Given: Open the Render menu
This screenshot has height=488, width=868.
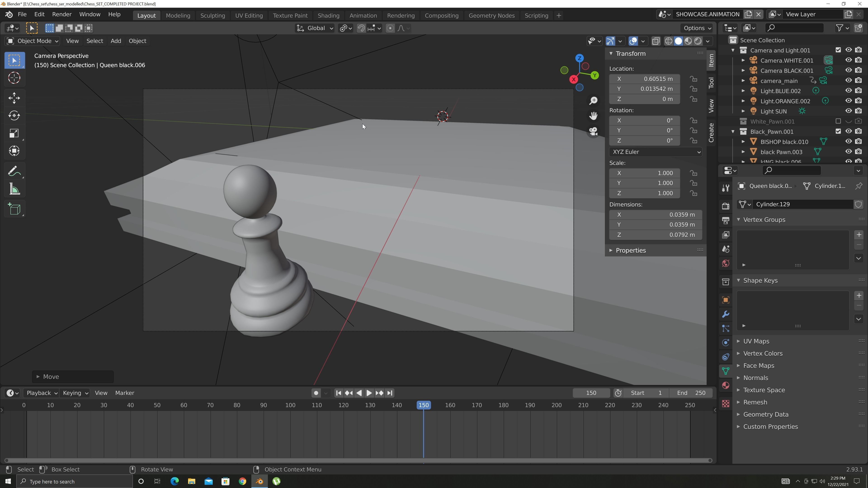Looking at the screenshot, I should [62, 14].
